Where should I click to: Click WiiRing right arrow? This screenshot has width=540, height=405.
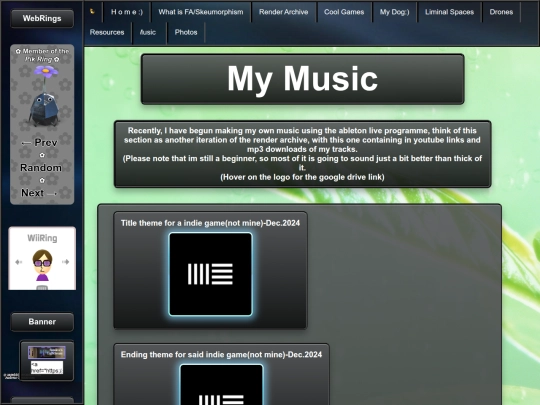coord(65,262)
